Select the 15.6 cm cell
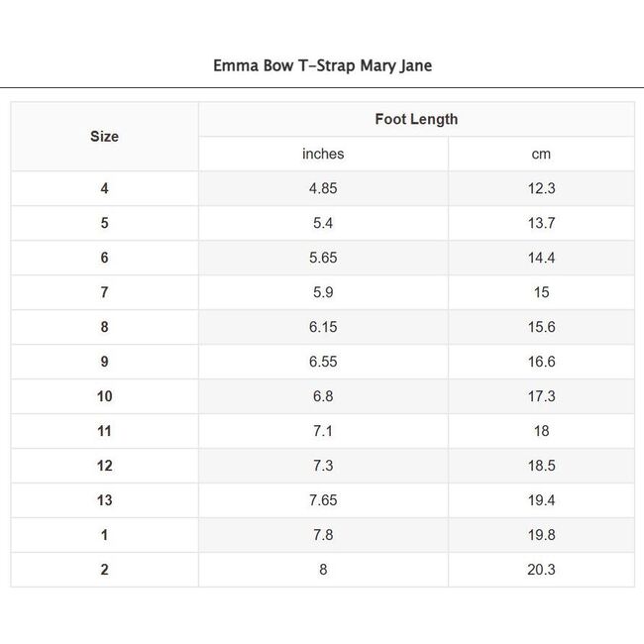This screenshot has width=644, height=644. pyautogui.click(x=541, y=327)
